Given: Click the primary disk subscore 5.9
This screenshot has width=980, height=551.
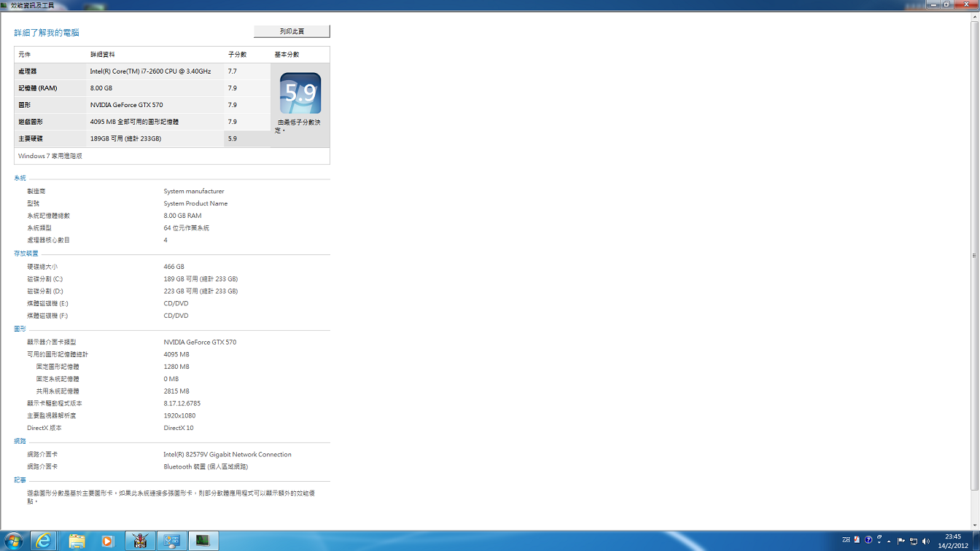Looking at the screenshot, I should tap(233, 138).
